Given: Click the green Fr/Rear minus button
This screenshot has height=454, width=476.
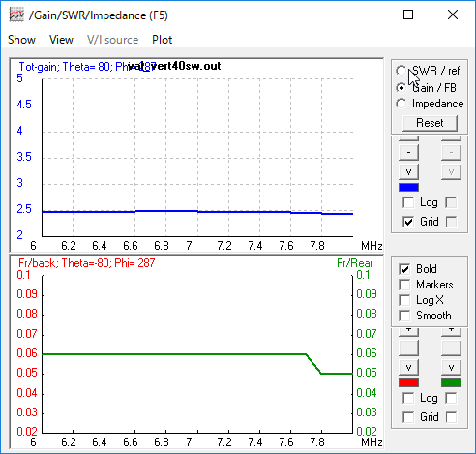Looking at the screenshot, I should coord(451,348).
